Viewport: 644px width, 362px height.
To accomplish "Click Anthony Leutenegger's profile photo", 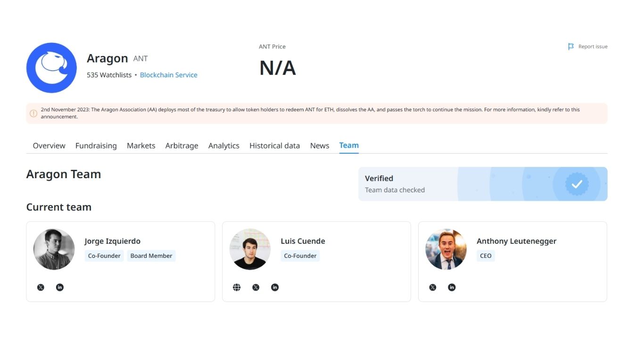I will tap(446, 249).
